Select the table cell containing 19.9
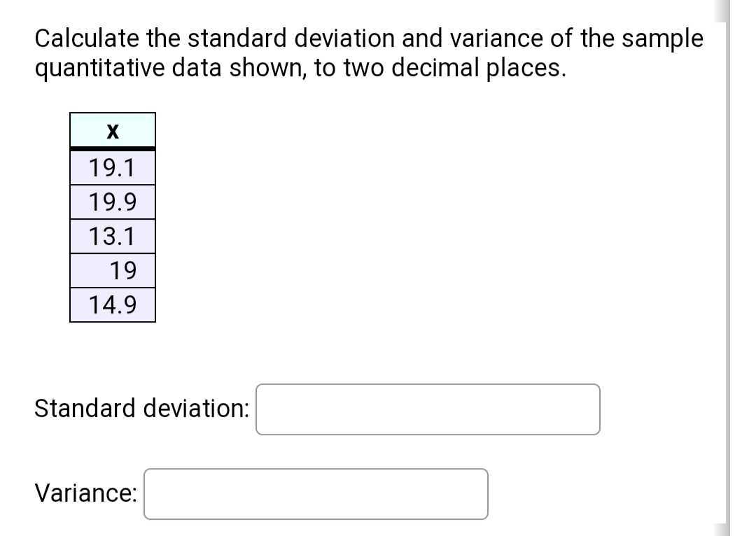The width and height of the screenshot is (756, 536). tap(112, 202)
